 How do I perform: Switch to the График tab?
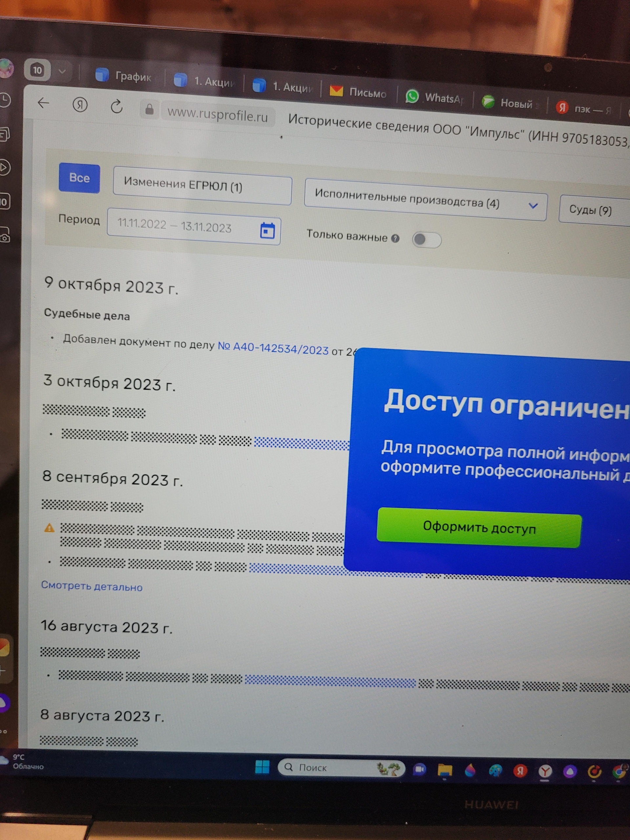click(x=123, y=75)
